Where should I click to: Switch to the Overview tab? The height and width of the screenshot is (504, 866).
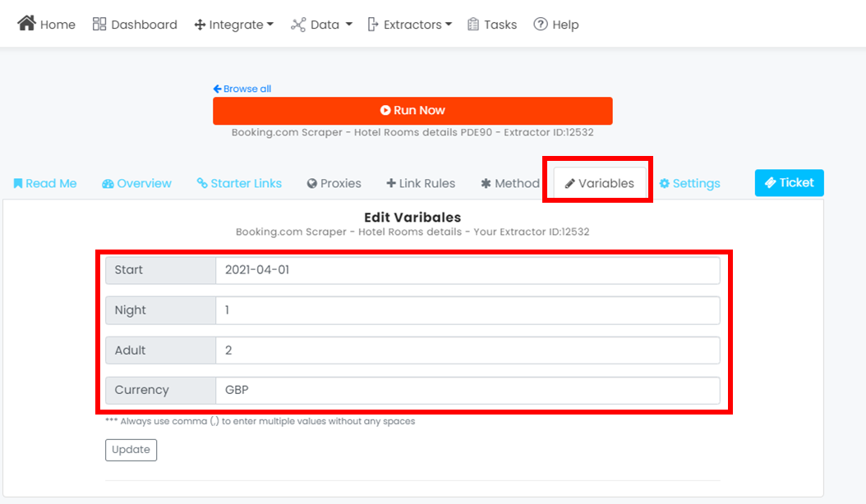tap(136, 183)
